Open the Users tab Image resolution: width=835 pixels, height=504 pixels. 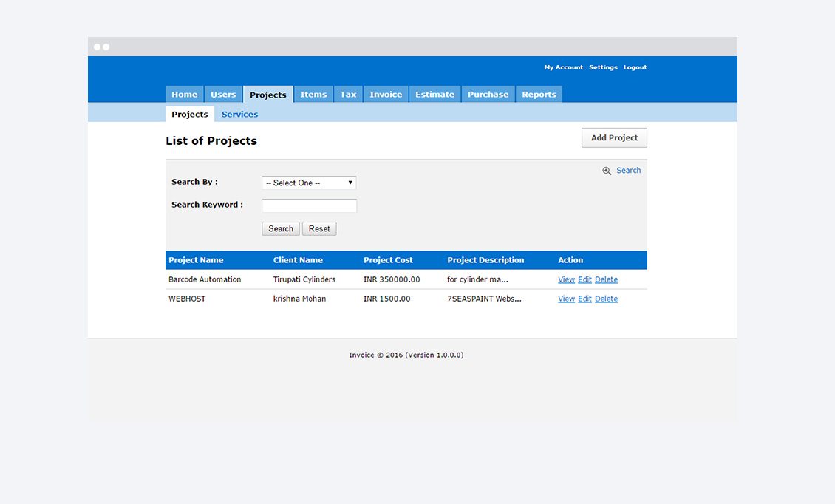[x=223, y=95]
